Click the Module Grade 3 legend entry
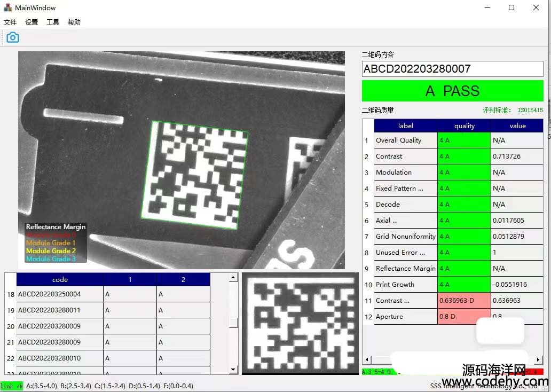 [x=51, y=259]
